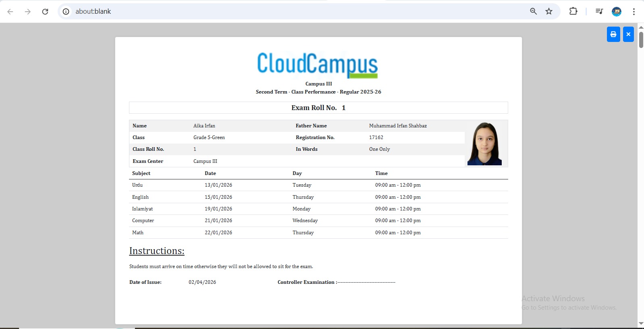Click the date 22/01/2026
644x329 pixels.
(218, 233)
